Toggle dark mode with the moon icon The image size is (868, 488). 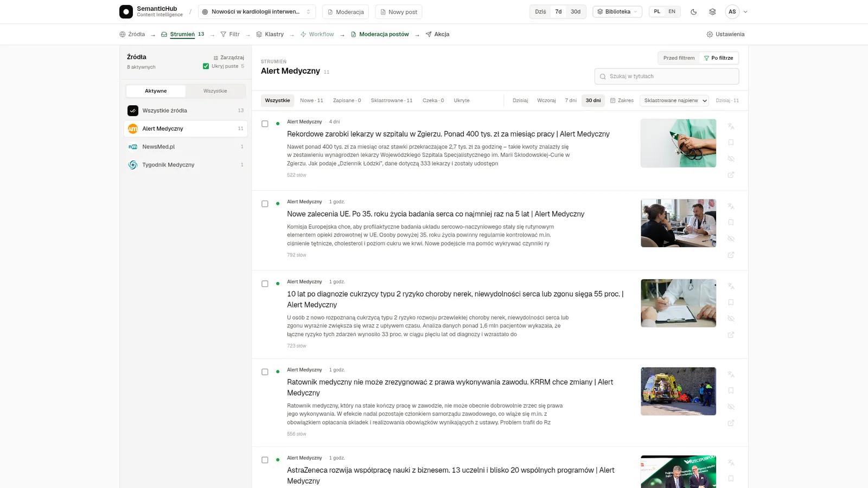(x=693, y=11)
